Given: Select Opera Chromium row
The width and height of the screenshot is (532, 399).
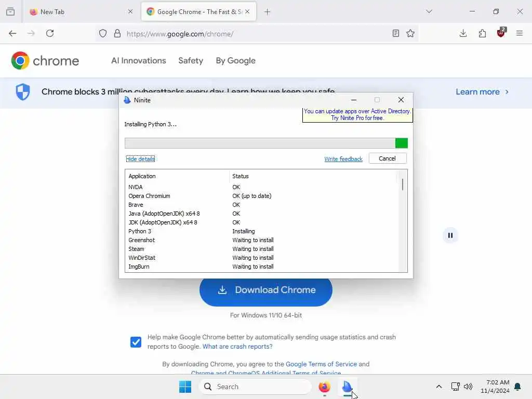Looking at the screenshot, I should (x=262, y=196).
